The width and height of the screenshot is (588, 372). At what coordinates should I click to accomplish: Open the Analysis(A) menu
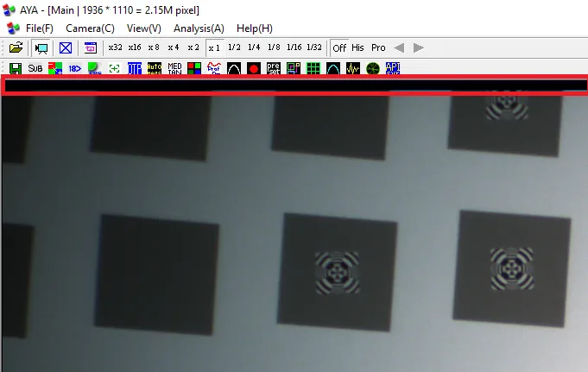(x=199, y=28)
